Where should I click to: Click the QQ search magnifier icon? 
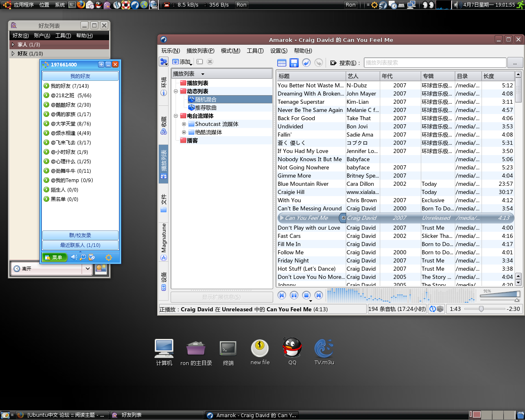tap(83, 257)
